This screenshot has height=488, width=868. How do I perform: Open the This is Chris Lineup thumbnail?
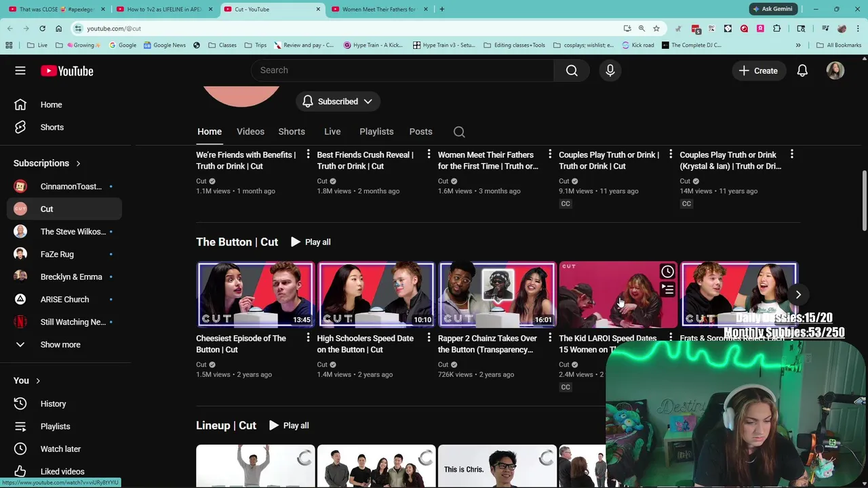coord(497,466)
